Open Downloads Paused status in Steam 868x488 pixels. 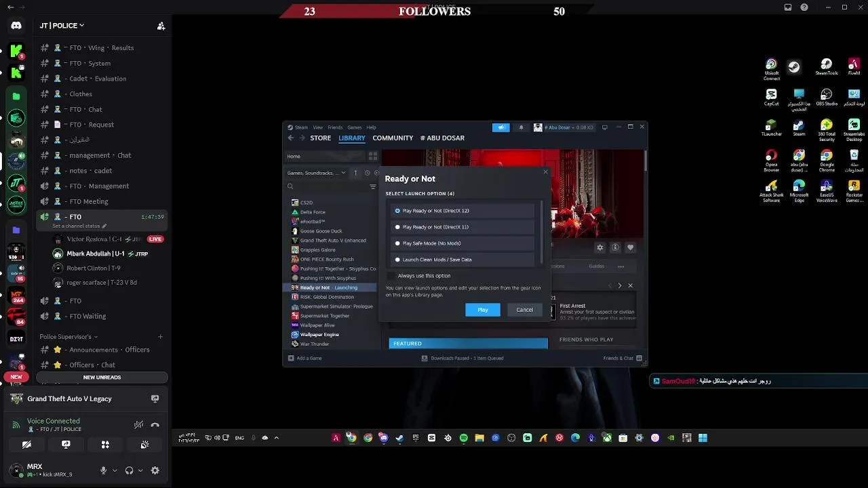tap(462, 359)
